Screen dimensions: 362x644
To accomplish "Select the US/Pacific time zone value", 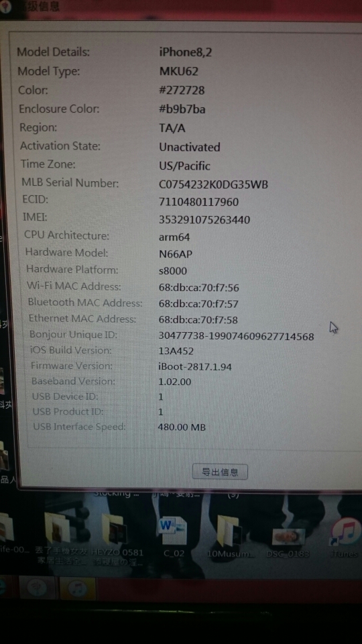I will click(184, 166).
